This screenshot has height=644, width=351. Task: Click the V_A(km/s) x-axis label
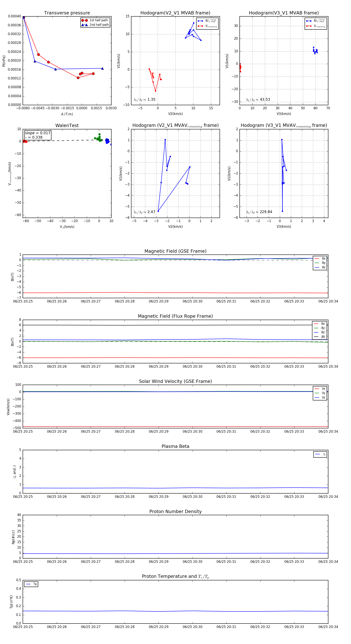click(67, 227)
